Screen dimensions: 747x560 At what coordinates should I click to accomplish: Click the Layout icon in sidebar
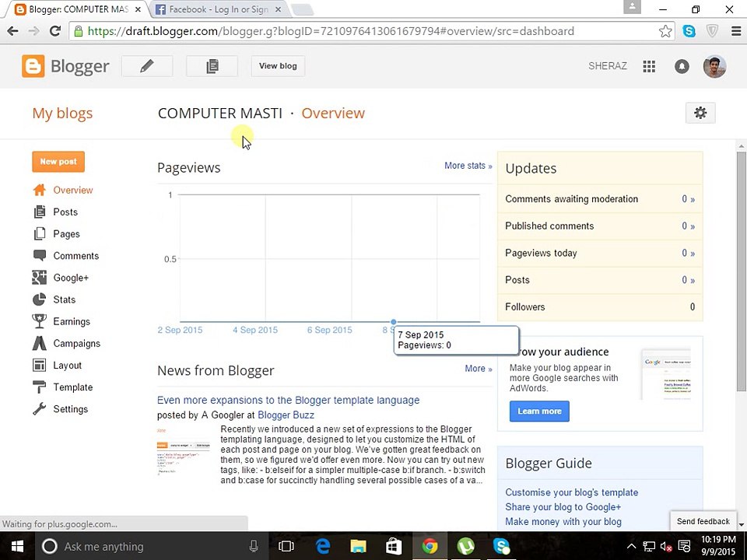[x=40, y=366]
